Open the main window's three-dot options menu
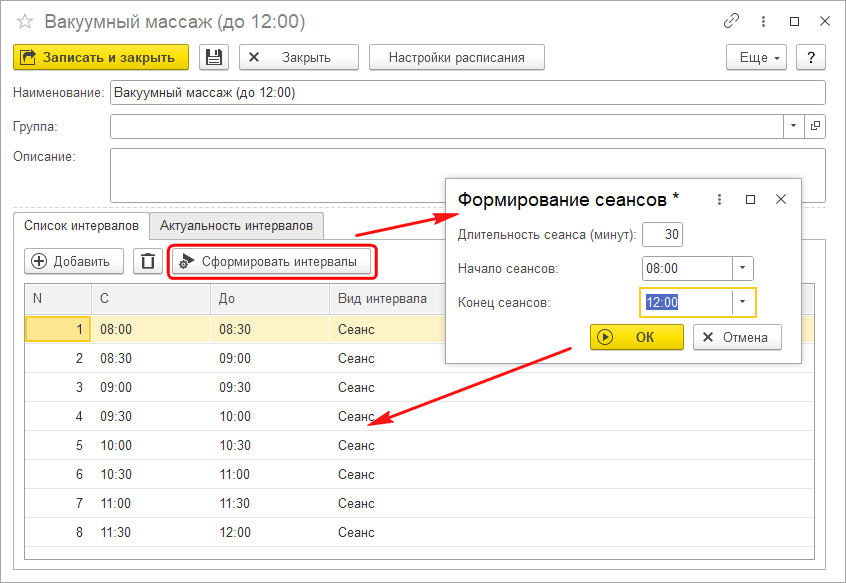Image resolution: width=846 pixels, height=583 pixels. [x=762, y=21]
